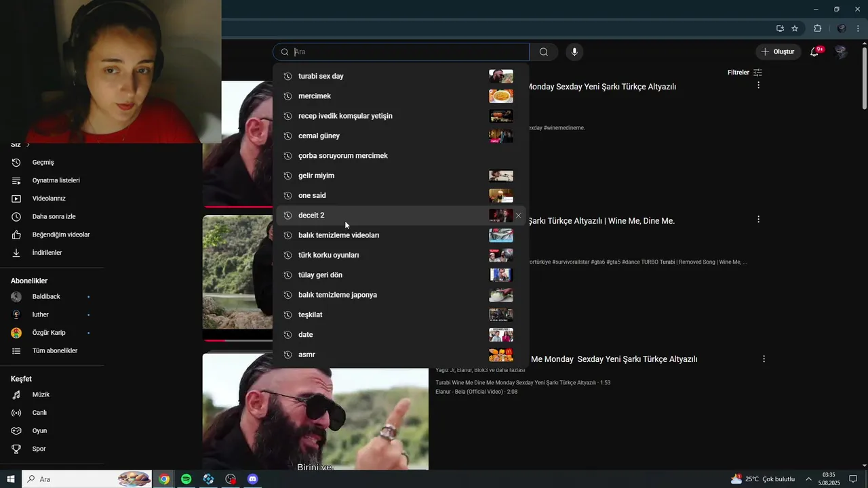Select 'turabi sex day' search suggestion
Viewport: 868px width, 488px height.
pos(401,76)
